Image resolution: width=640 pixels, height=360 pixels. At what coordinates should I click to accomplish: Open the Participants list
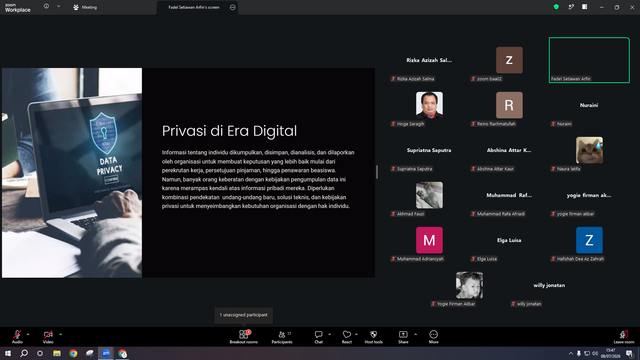coord(282,336)
